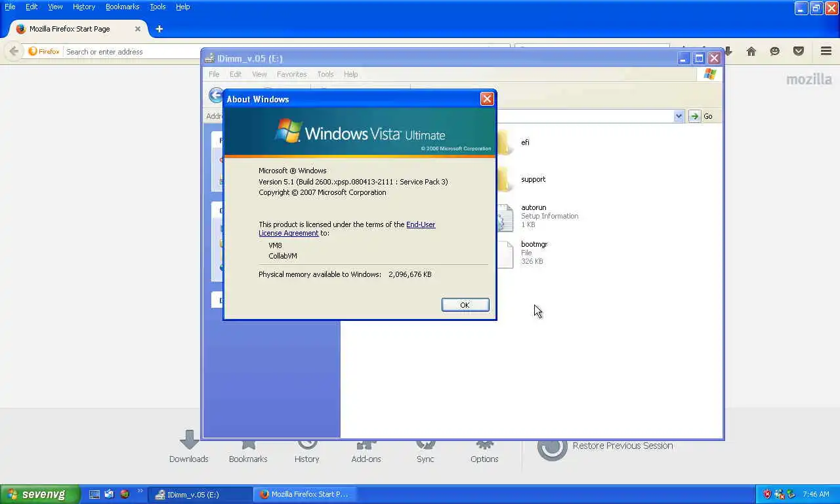The image size is (840, 504).
Task: Expand the quick launch chevron
Action: pos(139,491)
